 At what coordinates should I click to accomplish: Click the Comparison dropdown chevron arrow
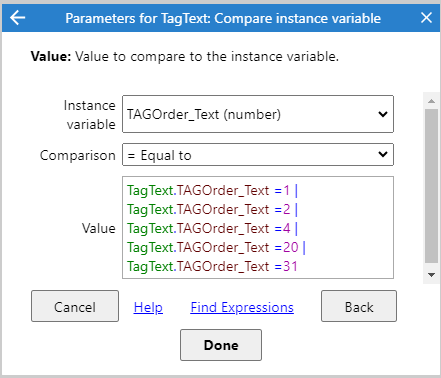(x=383, y=154)
